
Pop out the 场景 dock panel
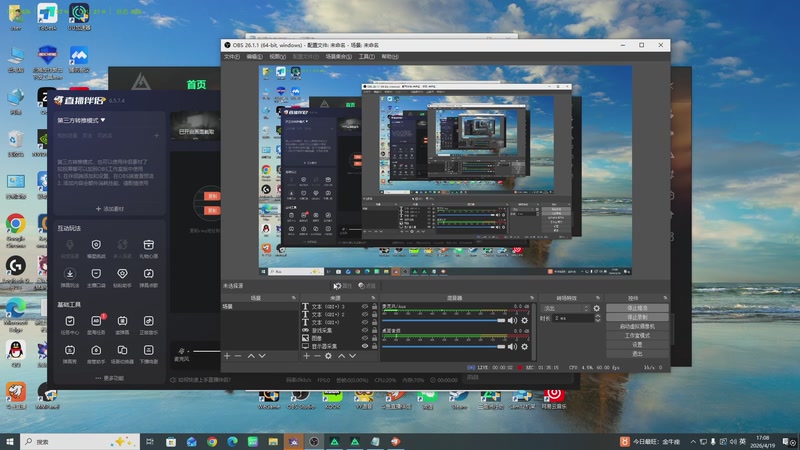point(293,298)
